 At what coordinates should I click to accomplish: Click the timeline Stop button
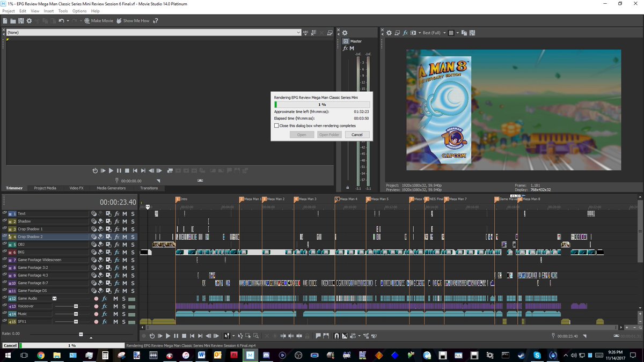[184, 336]
